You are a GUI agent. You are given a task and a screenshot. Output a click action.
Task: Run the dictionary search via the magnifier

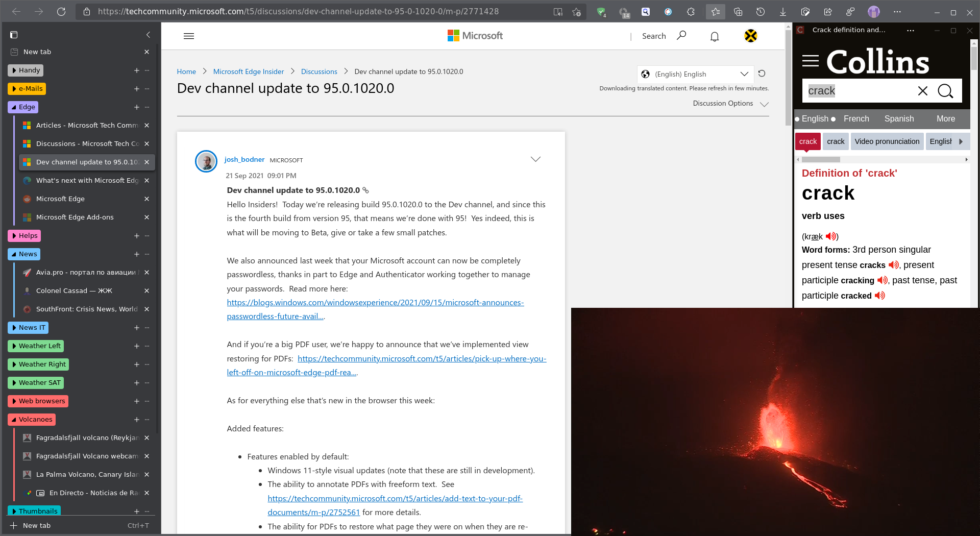pyautogui.click(x=945, y=91)
